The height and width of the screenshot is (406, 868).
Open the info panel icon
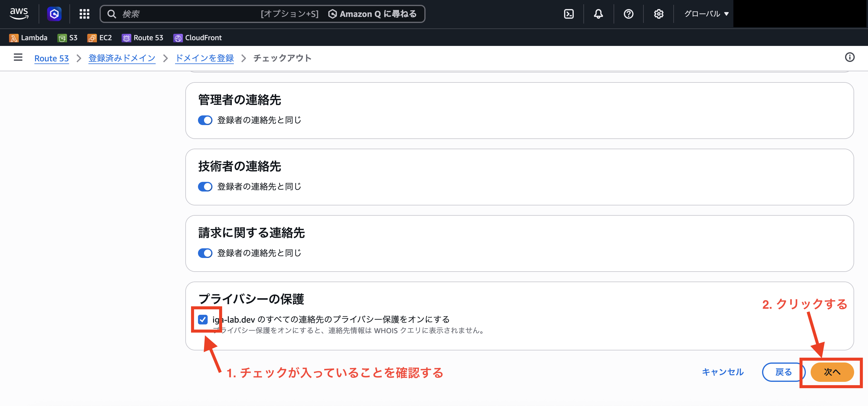click(x=850, y=57)
